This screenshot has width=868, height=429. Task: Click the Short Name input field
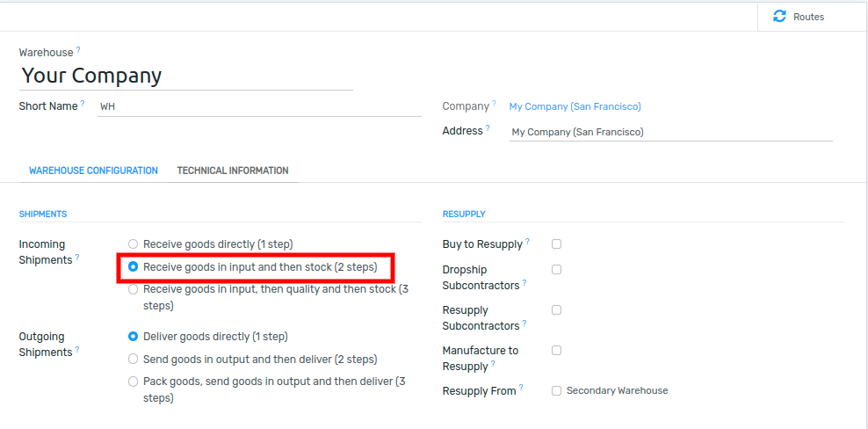pos(259,106)
